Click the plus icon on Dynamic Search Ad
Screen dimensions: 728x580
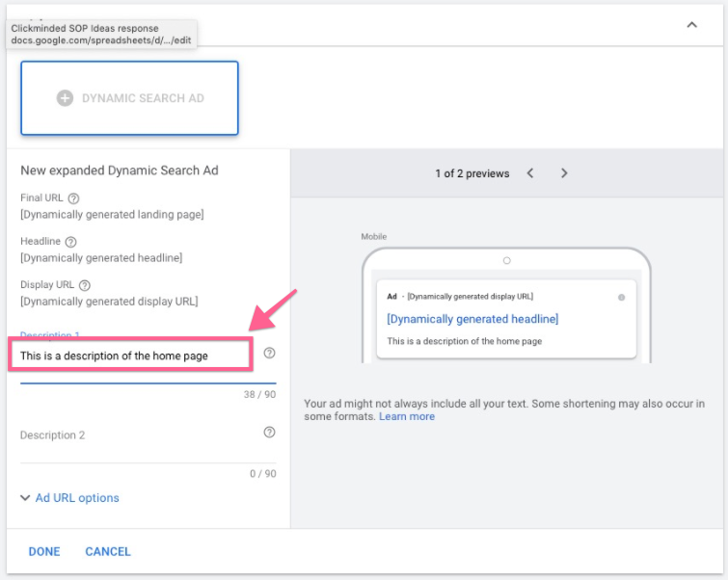pyautogui.click(x=65, y=98)
